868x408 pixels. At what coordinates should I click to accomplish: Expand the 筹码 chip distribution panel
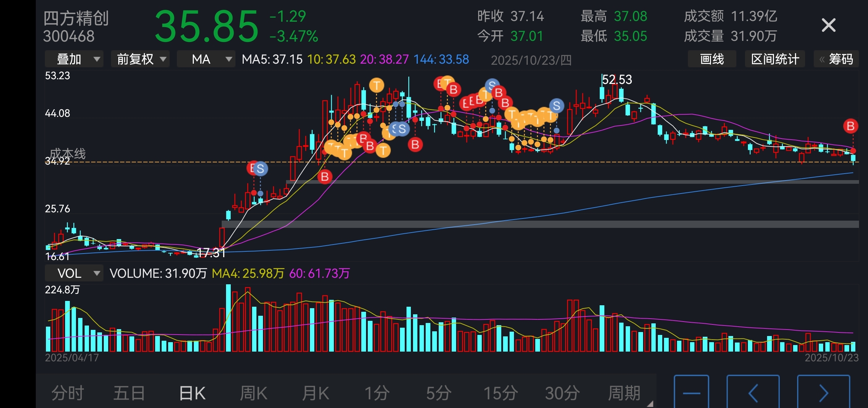click(836, 59)
